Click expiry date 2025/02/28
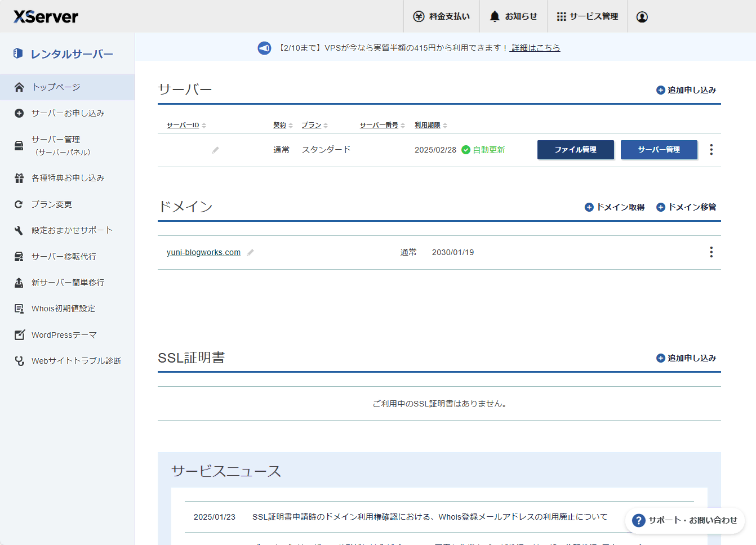The width and height of the screenshot is (756, 545). tap(435, 150)
